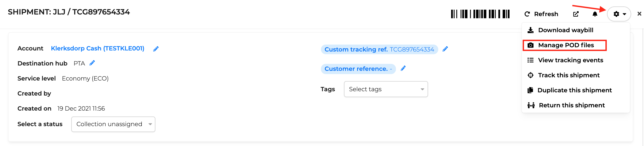Open the gear settings dropdown

tap(619, 14)
